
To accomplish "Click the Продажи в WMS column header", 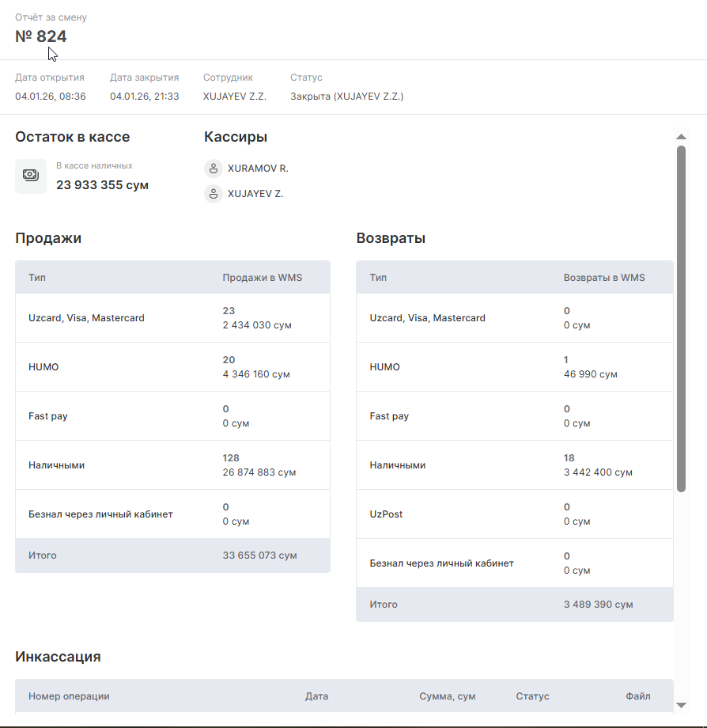I will [x=262, y=278].
